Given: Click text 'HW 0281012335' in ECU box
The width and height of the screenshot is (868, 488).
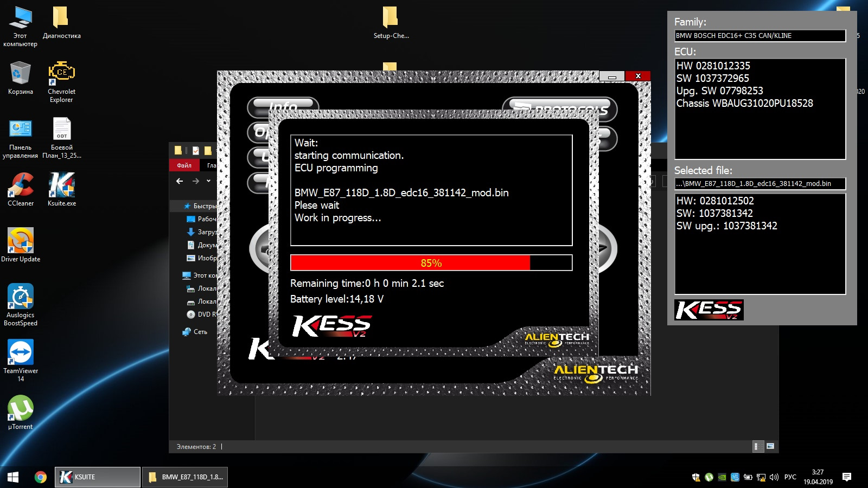Looking at the screenshot, I should (x=713, y=66).
